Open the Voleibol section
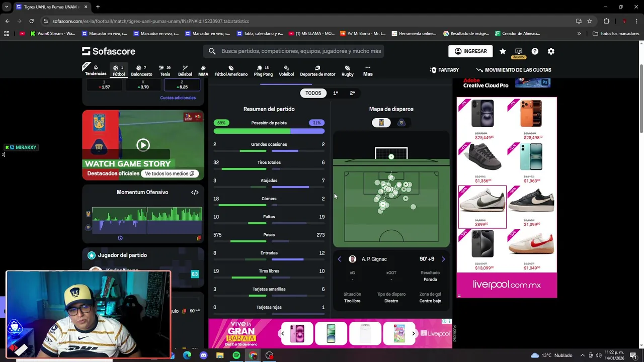The image size is (644, 362). pyautogui.click(x=286, y=70)
